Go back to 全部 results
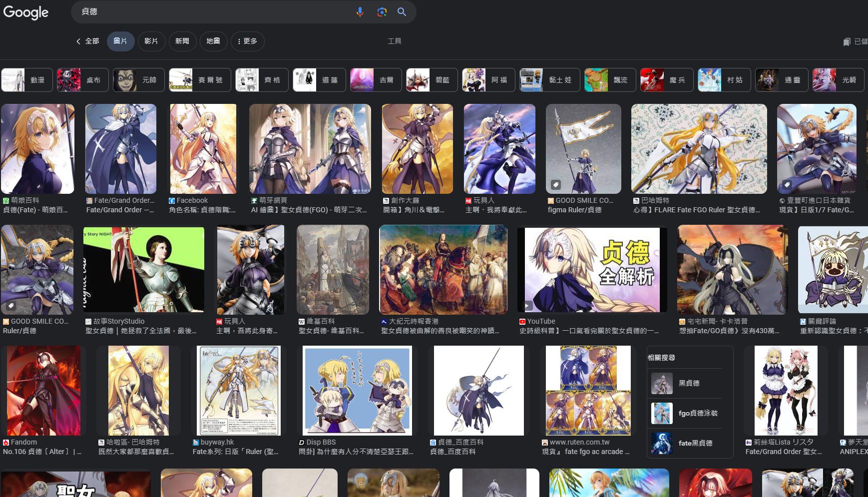 click(x=87, y=41)
